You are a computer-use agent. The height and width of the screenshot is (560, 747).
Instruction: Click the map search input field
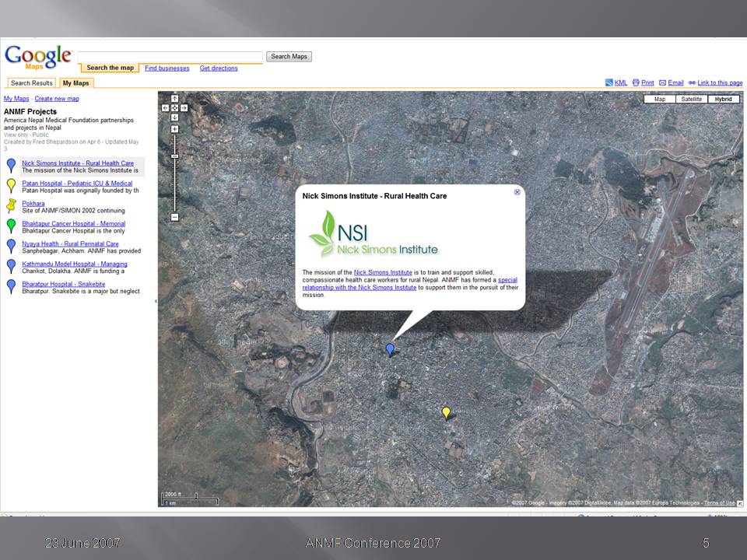(170, 57)
